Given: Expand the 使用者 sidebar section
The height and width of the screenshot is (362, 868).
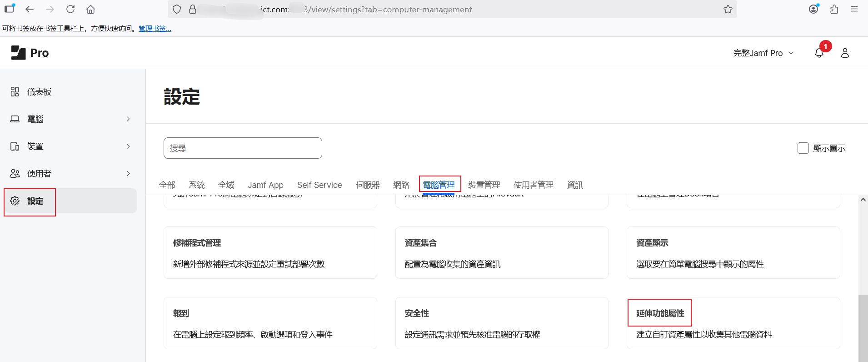Looking at the screenshot, I should (x=128, y=174).
